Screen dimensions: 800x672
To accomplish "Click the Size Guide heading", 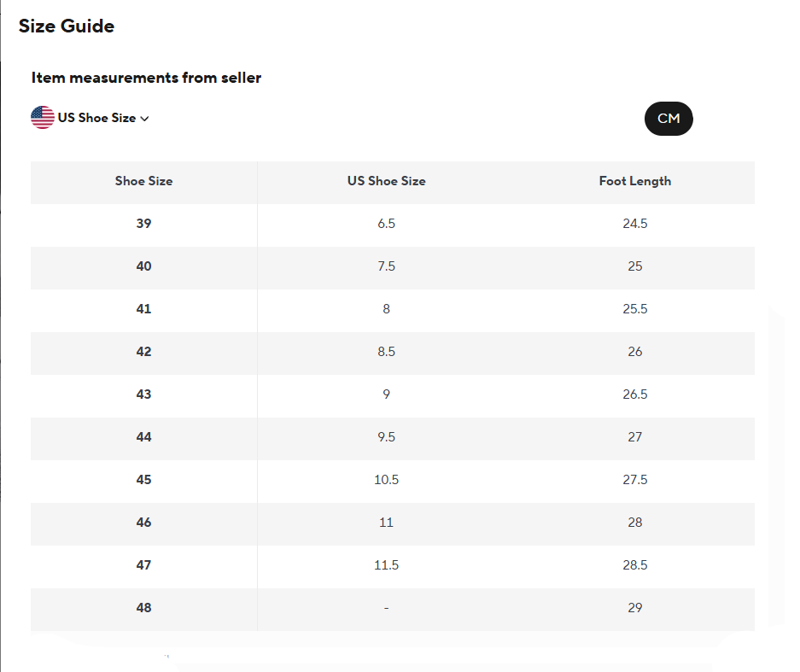I will pos(67,26).
